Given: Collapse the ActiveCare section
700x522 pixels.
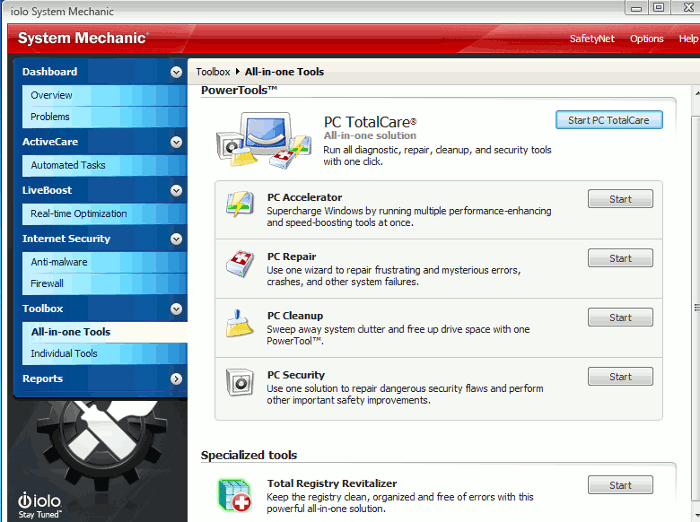Looking at the screenshot, I should tap(176, 142).
